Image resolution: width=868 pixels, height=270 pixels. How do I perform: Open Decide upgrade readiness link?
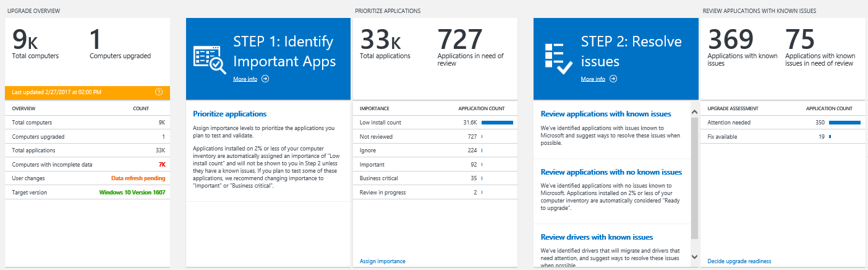(x=739, y=261)
